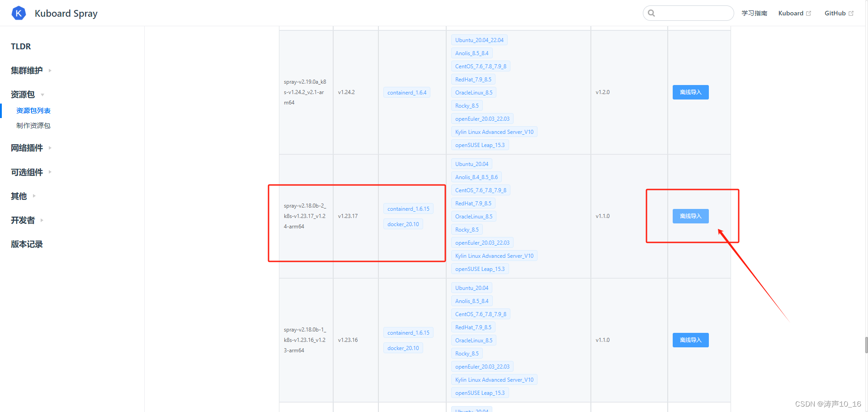Click Ubuntu_20.04 tag in v1.23.16 row
This screenshot has width=868, height=412.
[x=472, y=288]
